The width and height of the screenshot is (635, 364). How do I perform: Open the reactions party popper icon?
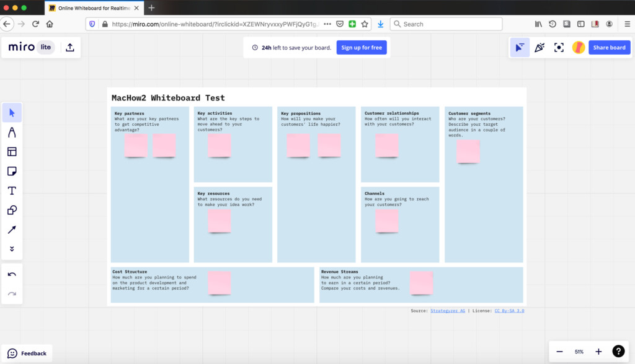(540, 47)
